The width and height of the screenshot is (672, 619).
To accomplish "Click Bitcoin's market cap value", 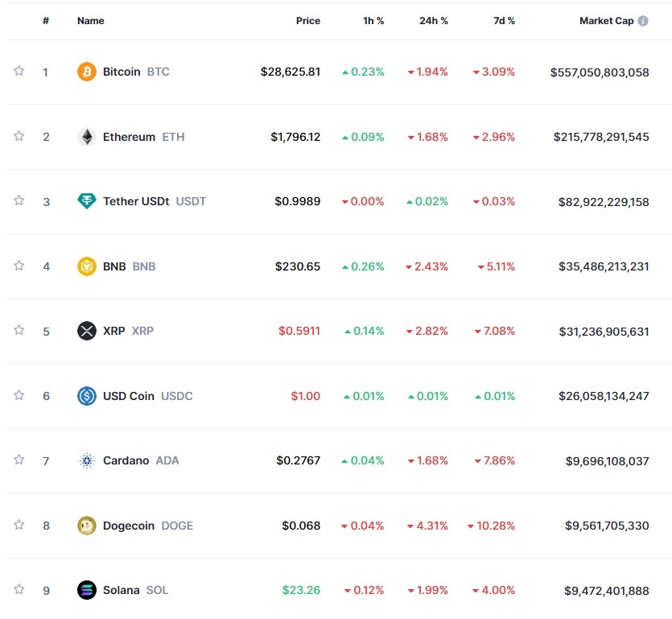I will (600, 72).
